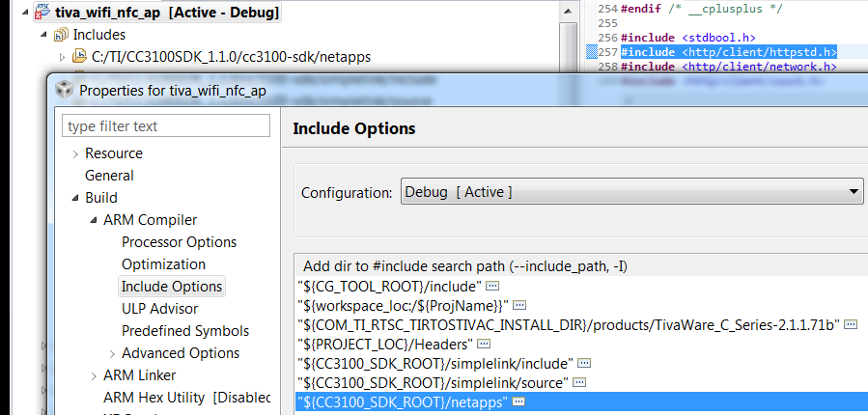868x415 pixels.
Task: Click the include stdbool.h code line
Action: [x=686, y=37]
